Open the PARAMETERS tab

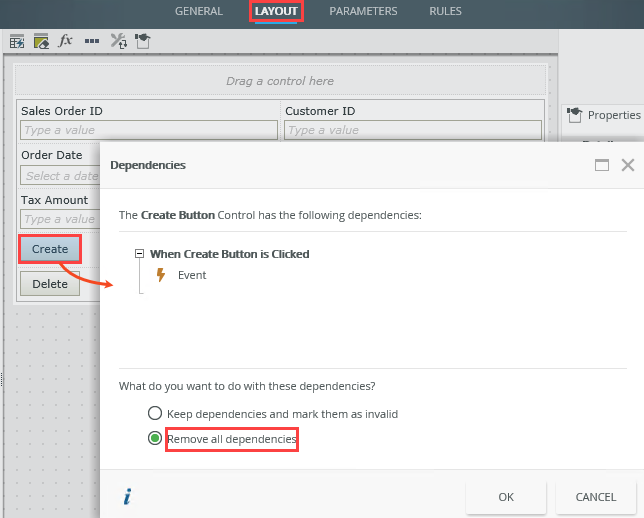[x=363, y=11]
